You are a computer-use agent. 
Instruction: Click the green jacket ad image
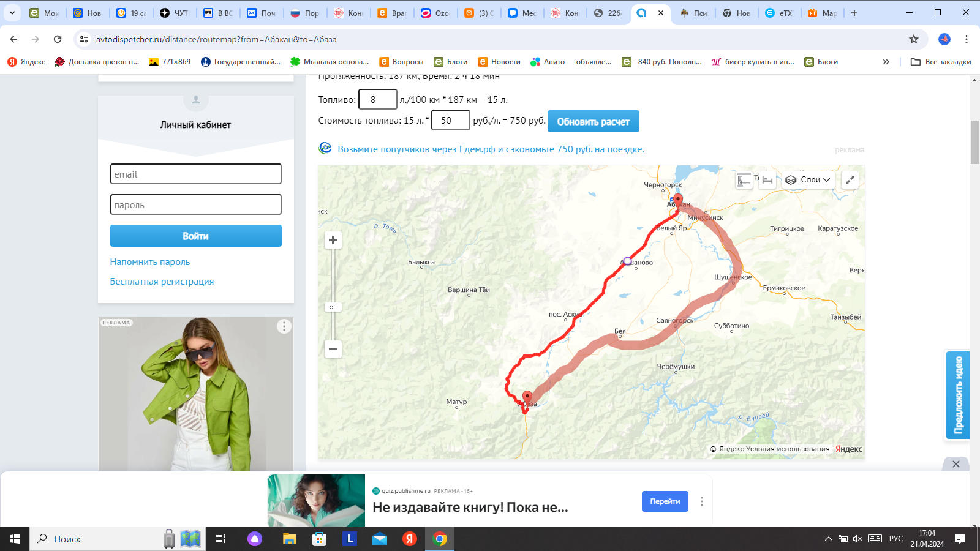196,394
